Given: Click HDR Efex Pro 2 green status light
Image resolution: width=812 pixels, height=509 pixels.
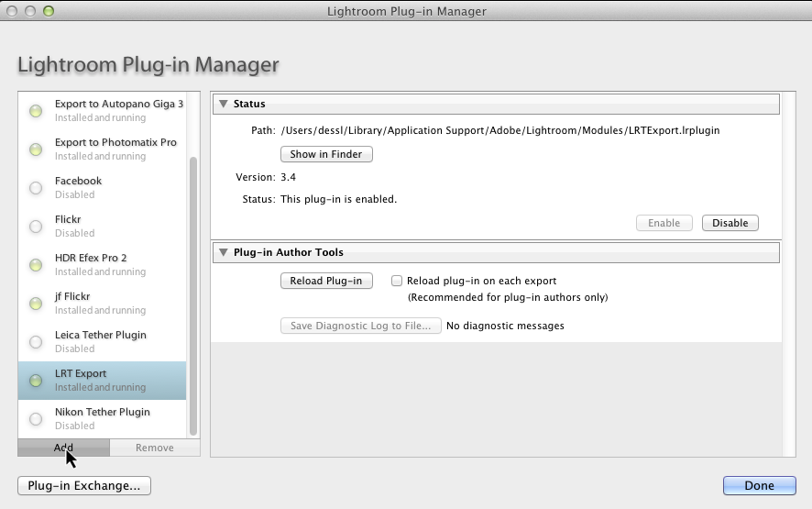Looking at the screenshot, I should (x=36, y=265).
